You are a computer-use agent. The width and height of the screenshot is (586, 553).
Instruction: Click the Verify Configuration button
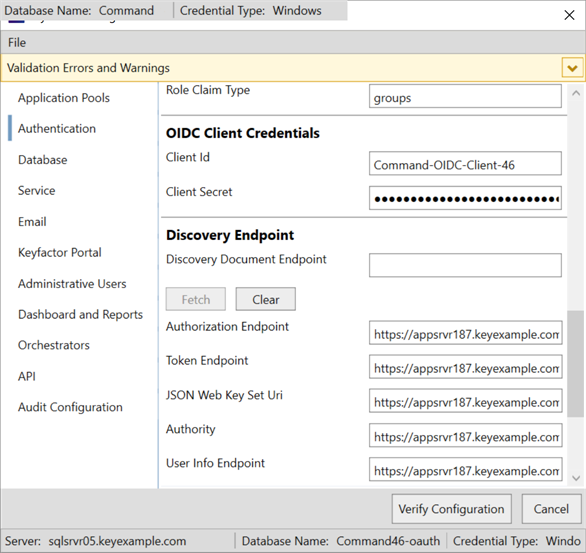(451, 509)
